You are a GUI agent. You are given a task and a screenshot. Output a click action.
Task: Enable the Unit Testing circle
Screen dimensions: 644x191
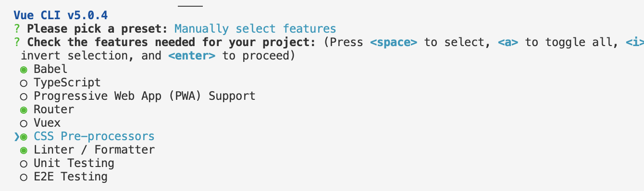coord(24,164)
